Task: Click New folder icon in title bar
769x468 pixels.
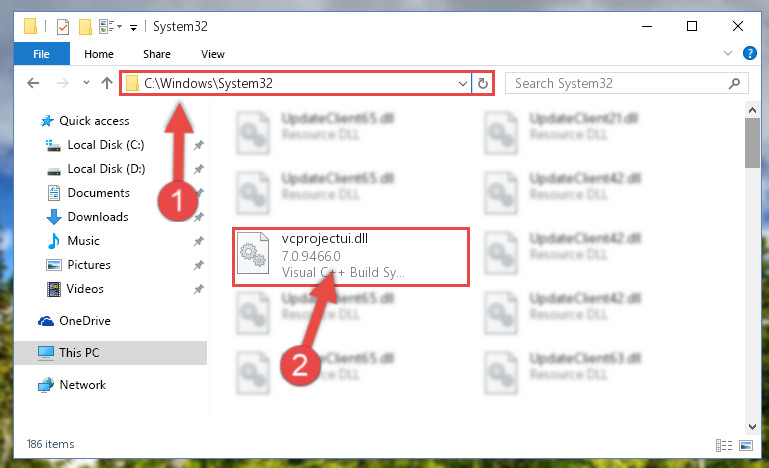Action: 85,26
